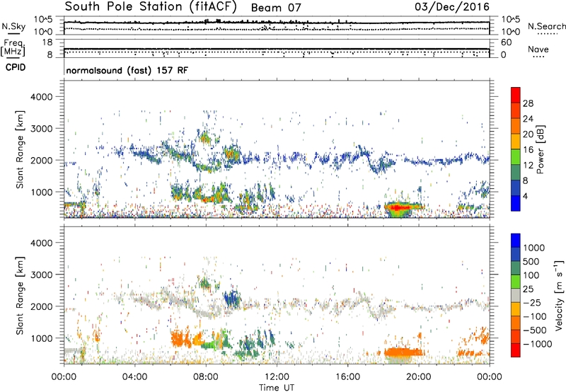Click the '24' tick on Power colorbar
The height and width of the screenshot is (392, 566).
pyautogui.click(x=528, y=119)
